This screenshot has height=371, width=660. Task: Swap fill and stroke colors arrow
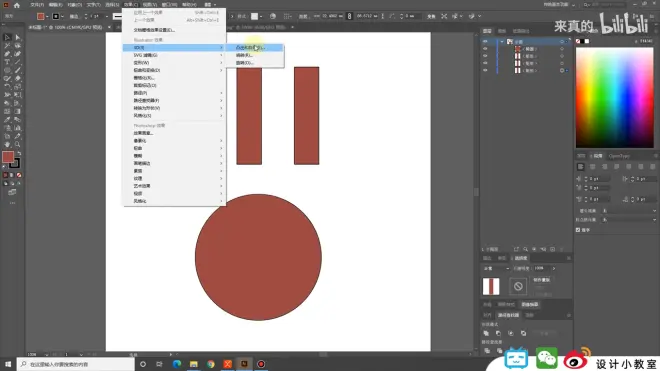click(x=19, y=153)
